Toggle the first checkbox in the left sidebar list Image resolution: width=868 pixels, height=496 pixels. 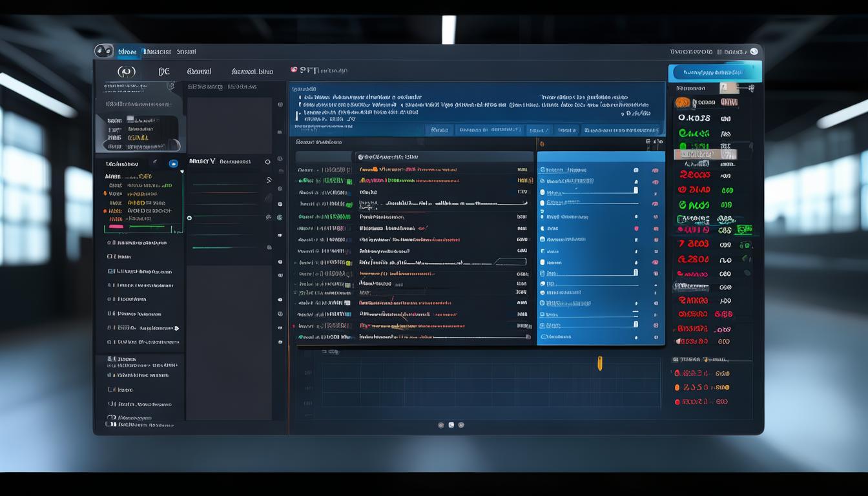point(110,243)
